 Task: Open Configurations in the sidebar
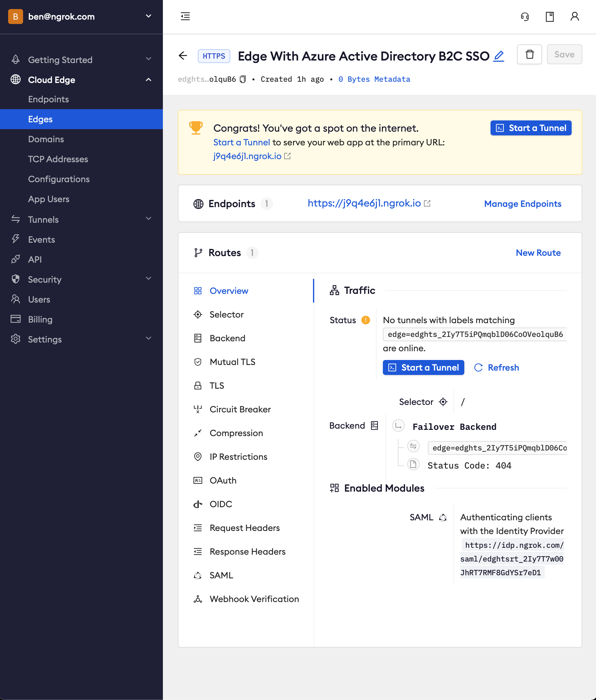click(x=81, y=179)
